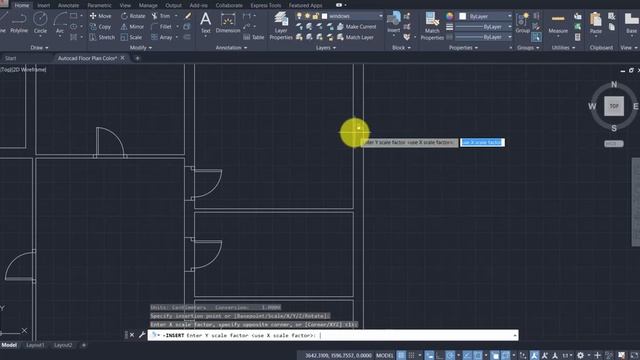Insert a Table
Viewport: 640px width, 360px height.
[254, 37]
